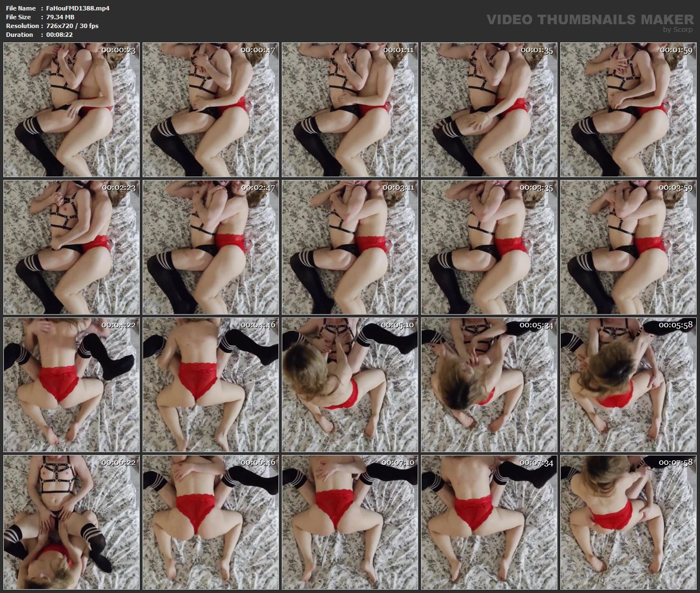
Task: Choose the frame at 00:06:22
Action: (x=72, y=522)
